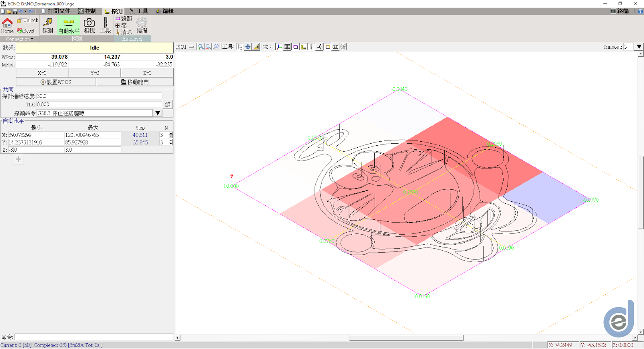644x349 pixels.
Task: Click the 清除 clear autolevel button
Action: click(x=124, y=32)
